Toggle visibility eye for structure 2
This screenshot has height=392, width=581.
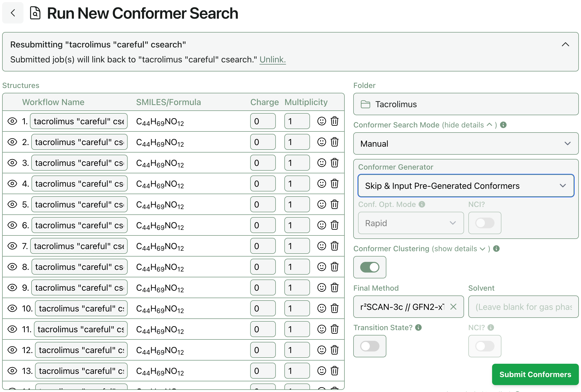click(12, 142)
